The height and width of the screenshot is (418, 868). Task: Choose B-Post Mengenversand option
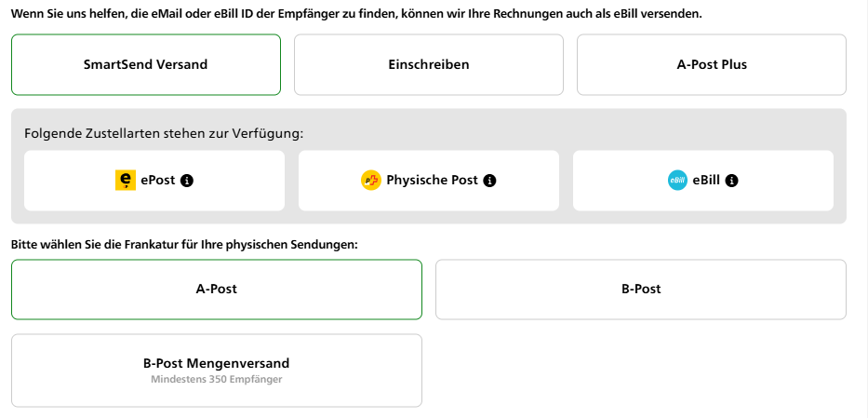tap(217, 371)
